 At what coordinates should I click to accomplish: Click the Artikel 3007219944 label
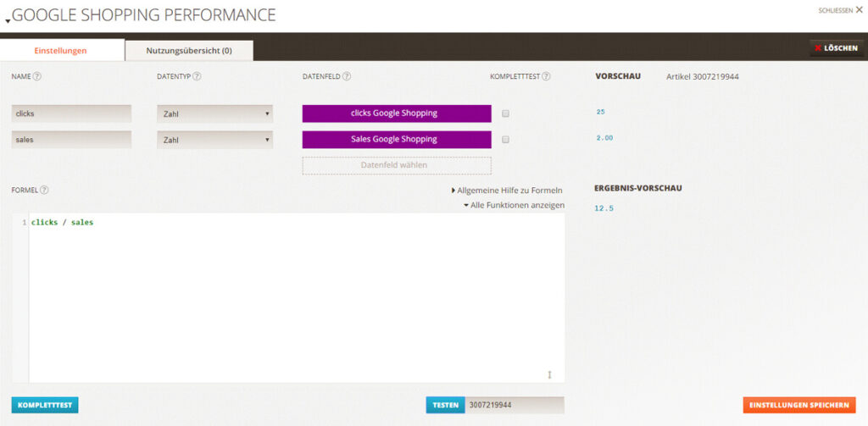(x=703, y=77)
